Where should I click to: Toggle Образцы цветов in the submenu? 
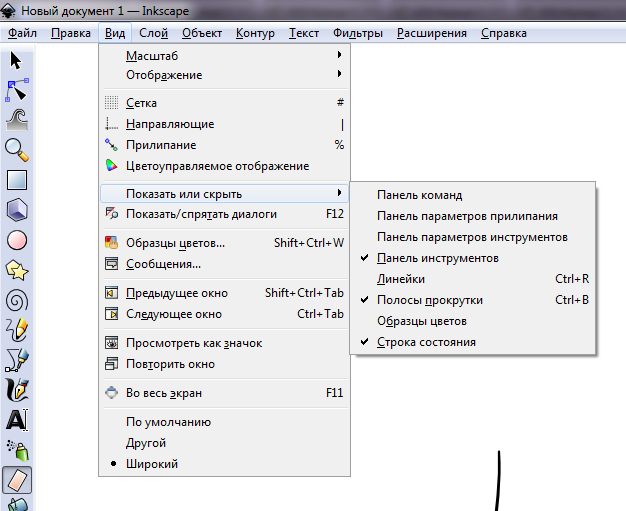473,321
